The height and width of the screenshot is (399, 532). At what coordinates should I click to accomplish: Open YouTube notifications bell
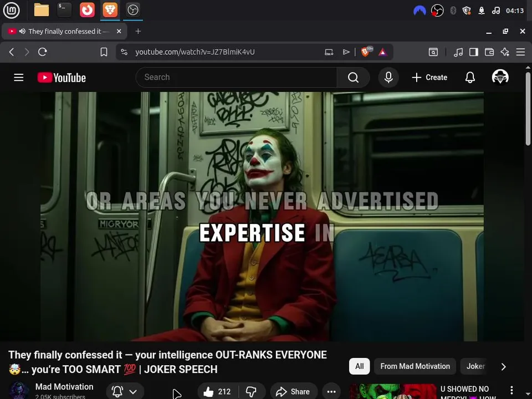click(470, 78)
